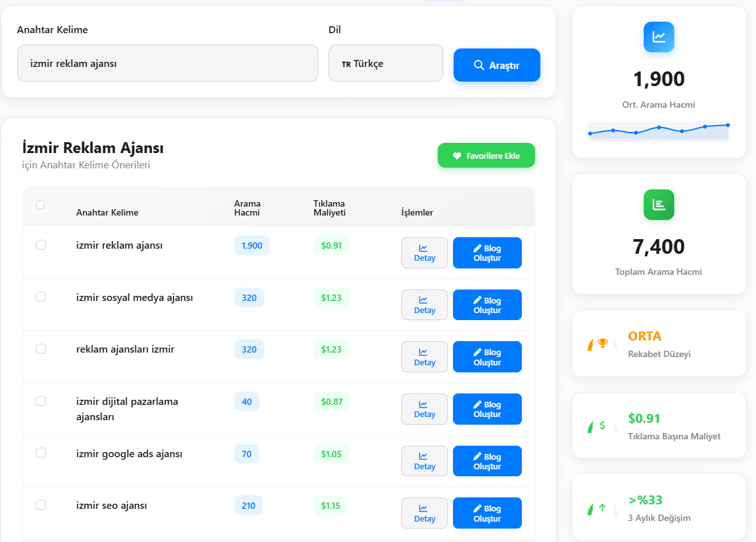Click the $1.15 cost badge
The height and width of the screenshot is (542, 756).
[330, 506]
